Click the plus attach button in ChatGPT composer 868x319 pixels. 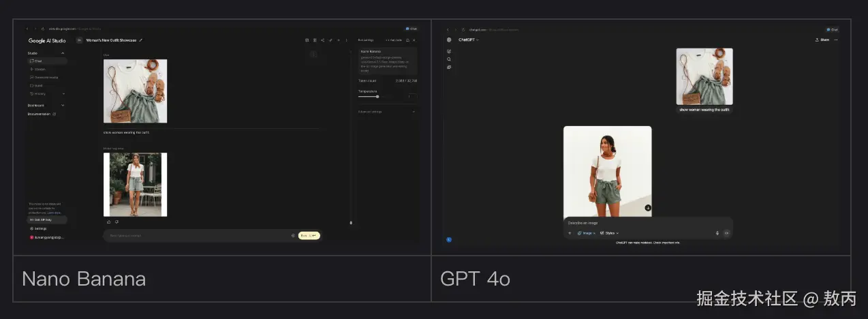tap(570, 233)
